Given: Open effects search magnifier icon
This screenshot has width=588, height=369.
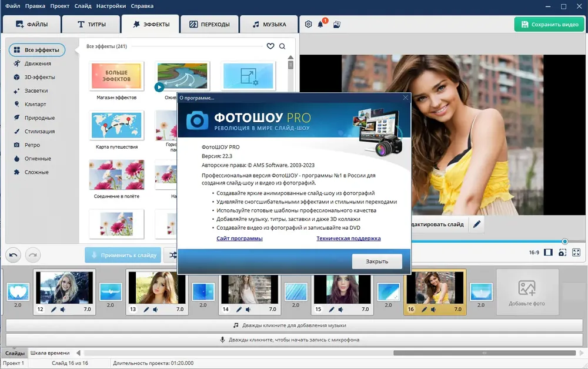Looking at the screenshot, I should click(x=282, y=46).
